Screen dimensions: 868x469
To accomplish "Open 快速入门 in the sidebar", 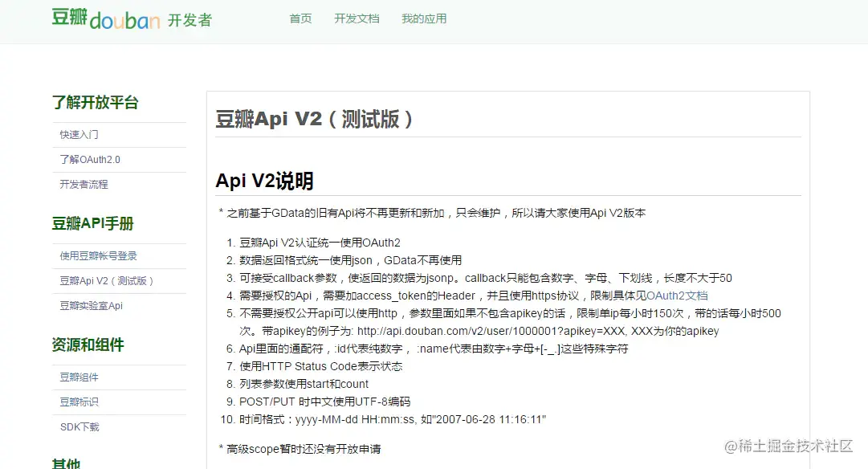I will point(79,135).
